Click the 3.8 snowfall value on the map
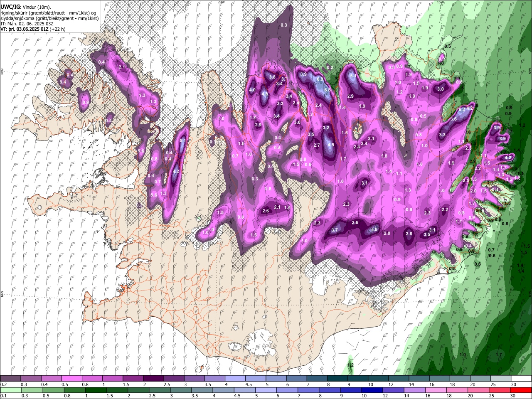 (x=272, y=77)
